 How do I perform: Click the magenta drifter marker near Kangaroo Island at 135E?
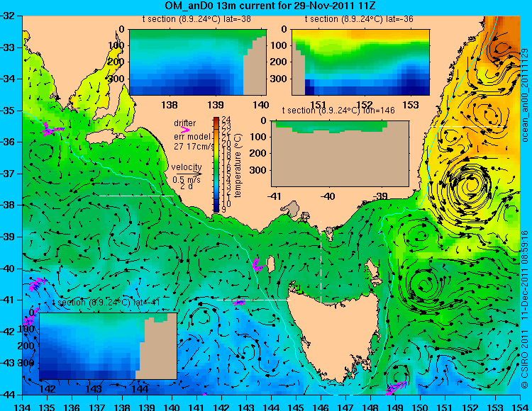coord(52,130)
